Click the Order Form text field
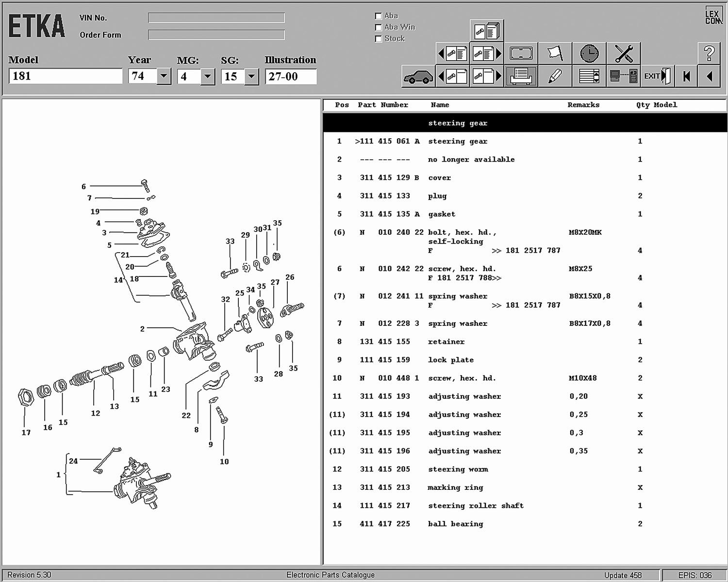The image size is (728, 582). coord(216,35)
